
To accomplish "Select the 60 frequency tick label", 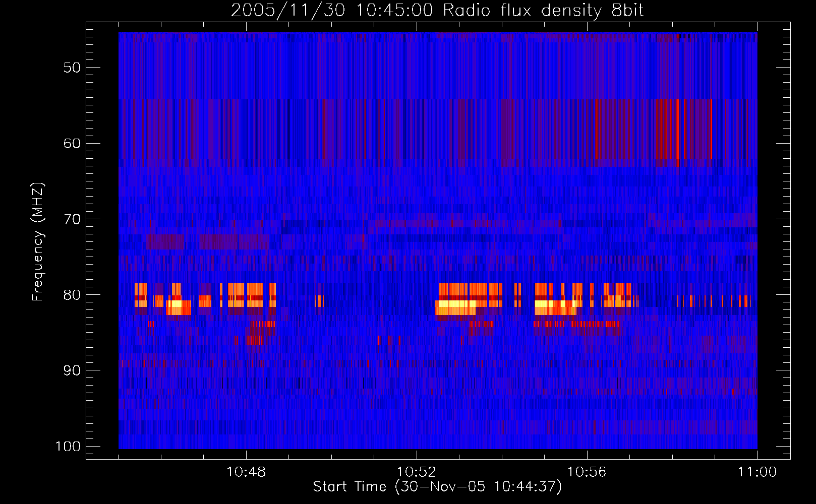I will pyautogui.click(x=72, y=143).
